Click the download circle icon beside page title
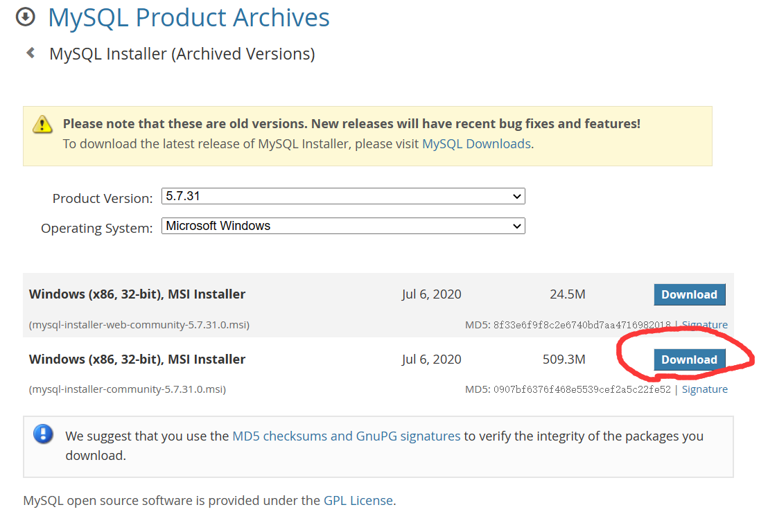This screenshot has height=532, width=777. (25, 17)
